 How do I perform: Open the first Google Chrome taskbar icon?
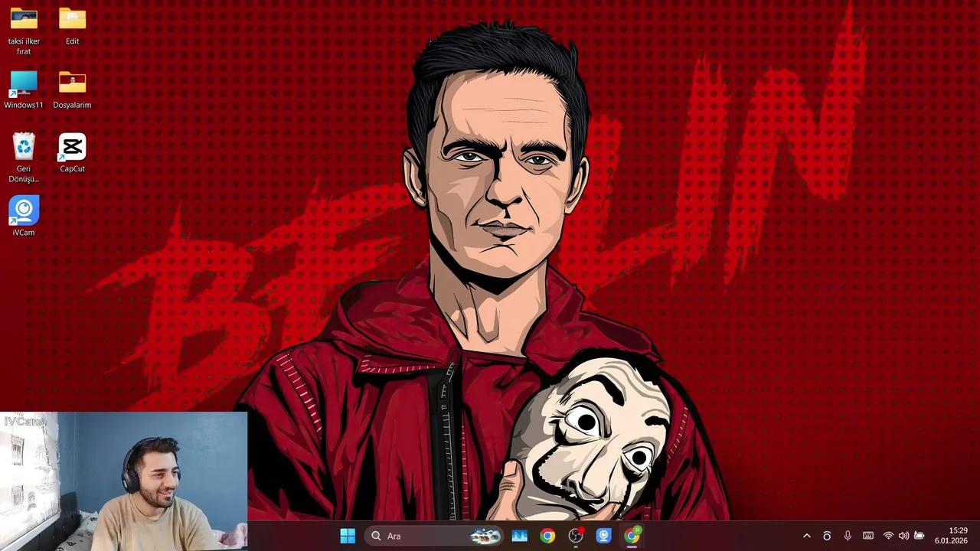tap(547, 536)
